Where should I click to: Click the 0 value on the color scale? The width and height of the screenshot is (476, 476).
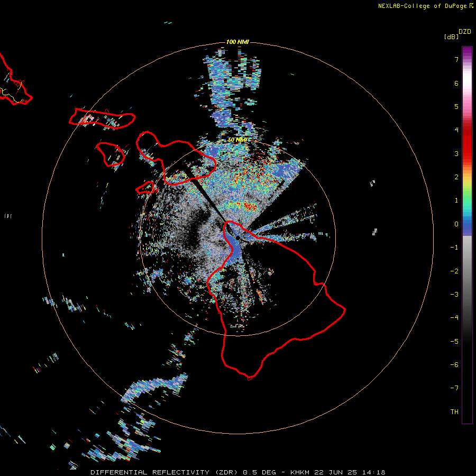[x=456, y=224]
